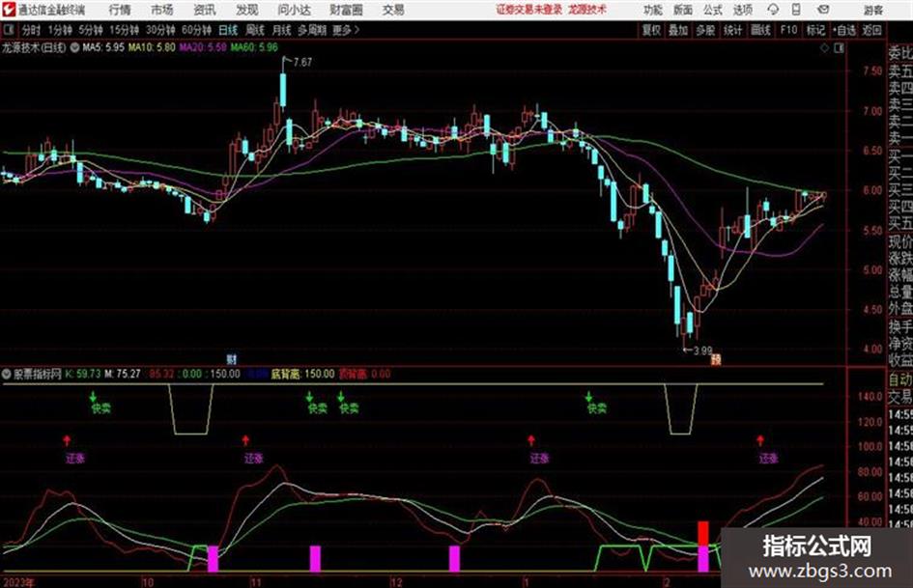Open the 财富圈 menu
Image resolution: width=913 pixels, height=588 pixels.
point(346,10)
